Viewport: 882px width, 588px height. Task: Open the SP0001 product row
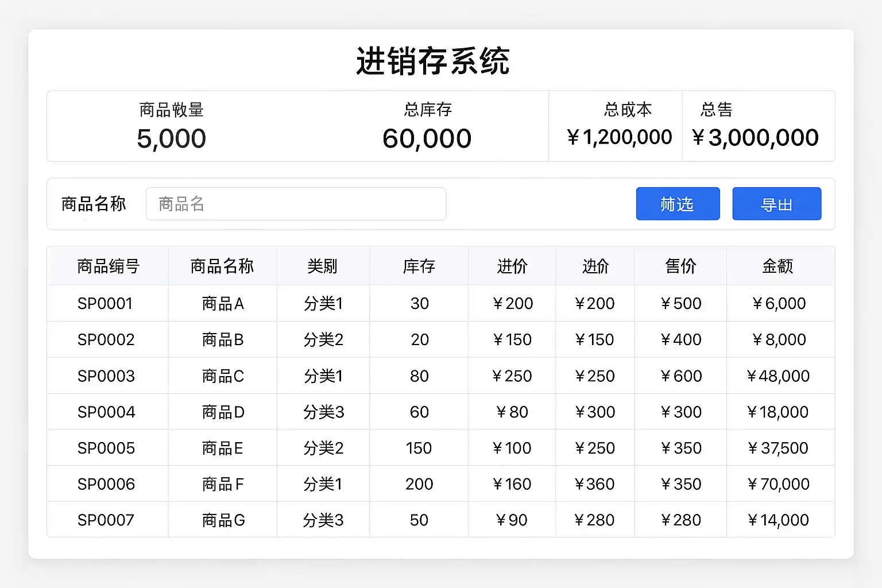(x=105, y=303)
